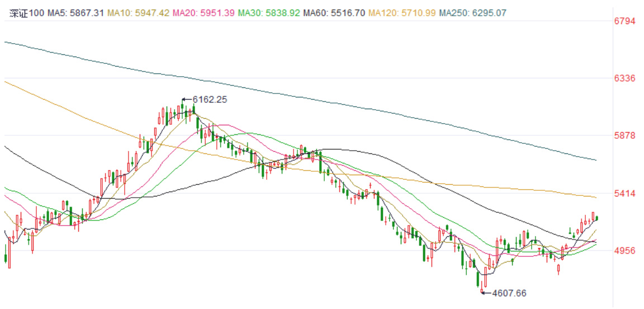Click the 6162.25 high price annotation
This screenshot has height=309, width=644.
coord(210,100)
